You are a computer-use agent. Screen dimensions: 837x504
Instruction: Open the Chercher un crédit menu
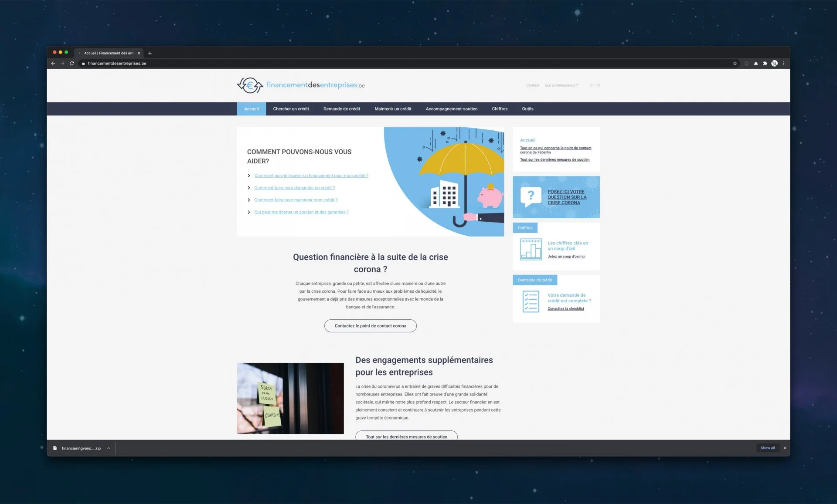[x=291, y=109]
